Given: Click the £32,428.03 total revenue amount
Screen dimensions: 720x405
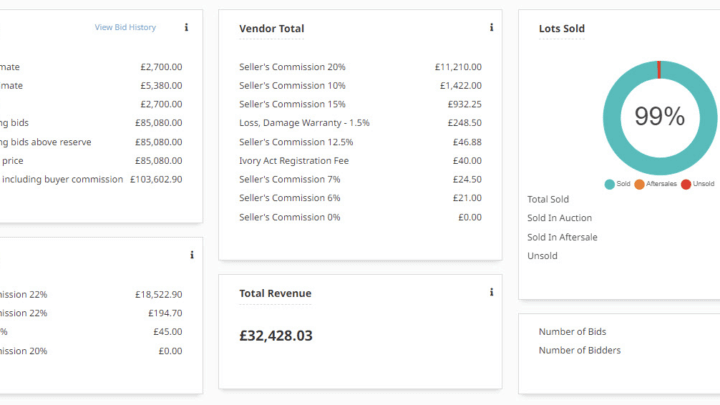Looking at the screenshot, I should click(276, 336).
